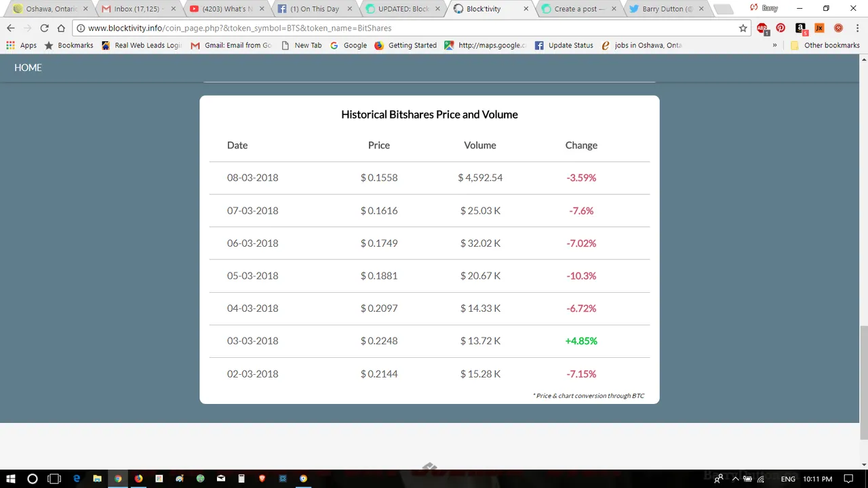The height and width of the screenshot is (488, 868).
Task: Click the page vertical scrollbar thumb
Action: pos(863,382)
